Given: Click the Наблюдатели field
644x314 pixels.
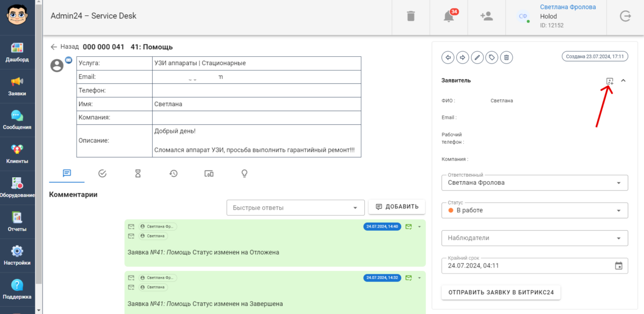Looking at the screenshot, I should [534, 238].
